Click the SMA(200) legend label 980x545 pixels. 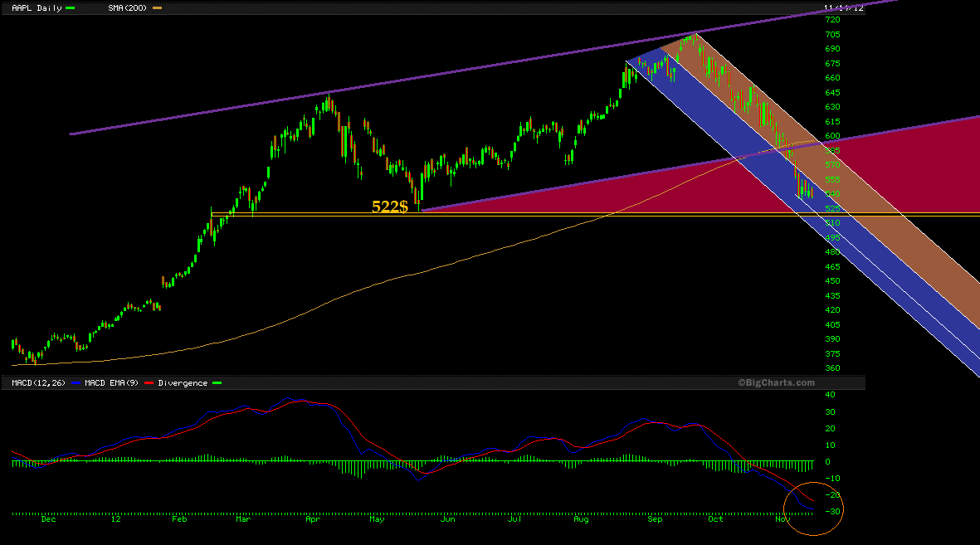127,8
